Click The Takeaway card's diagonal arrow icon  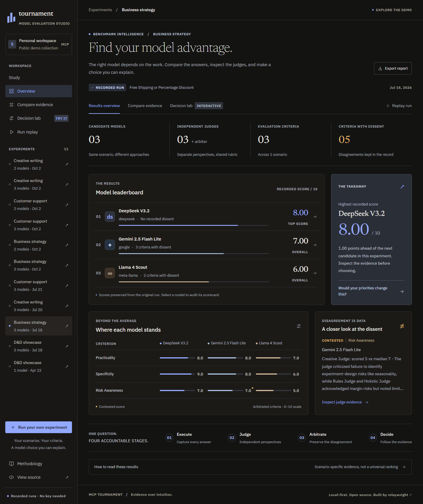(x=402, y=187)
